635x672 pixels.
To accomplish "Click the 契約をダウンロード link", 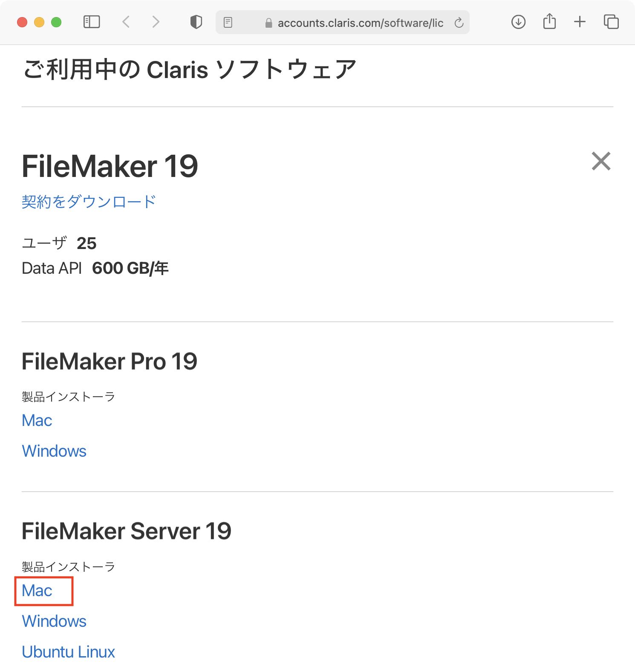I will pos(89,202).
